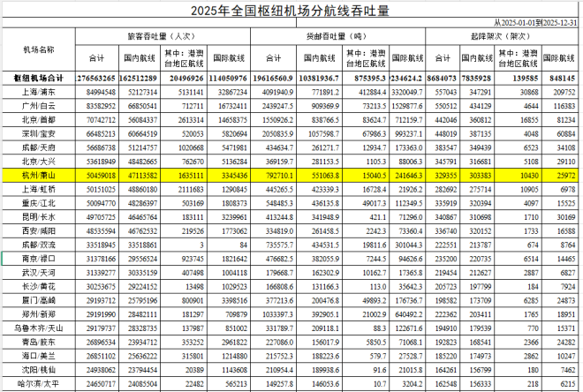The image size is (583, 392).
Task: Click the 上海/浦东 airport name cell
Action: [x=36, y=91]
